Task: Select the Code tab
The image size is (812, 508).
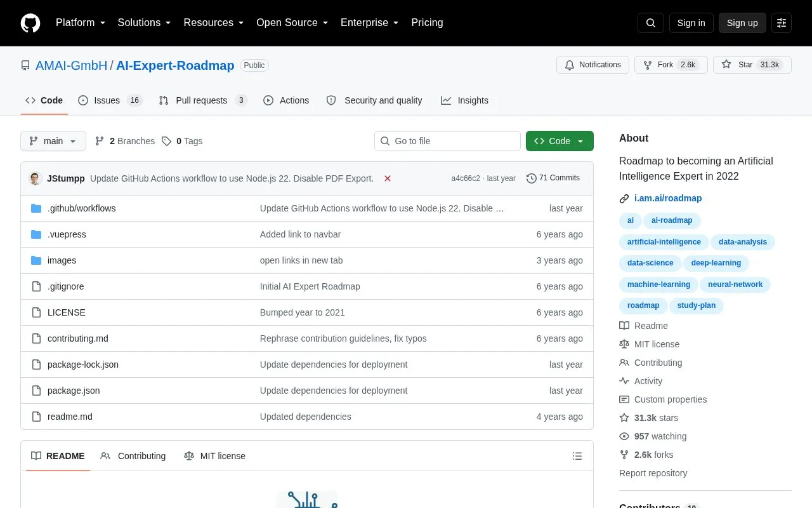Action: coord(44,100)
